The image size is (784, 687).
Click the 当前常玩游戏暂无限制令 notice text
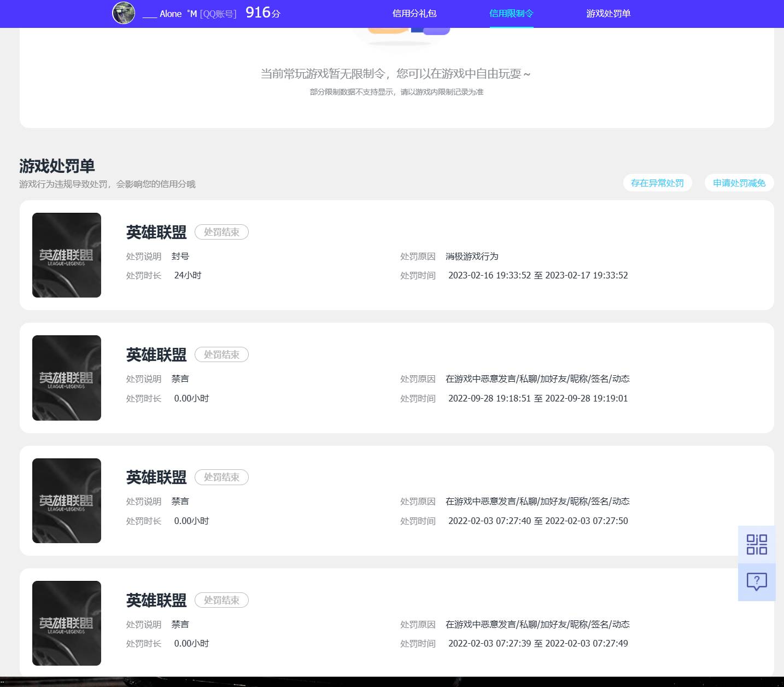pos(396,73)
